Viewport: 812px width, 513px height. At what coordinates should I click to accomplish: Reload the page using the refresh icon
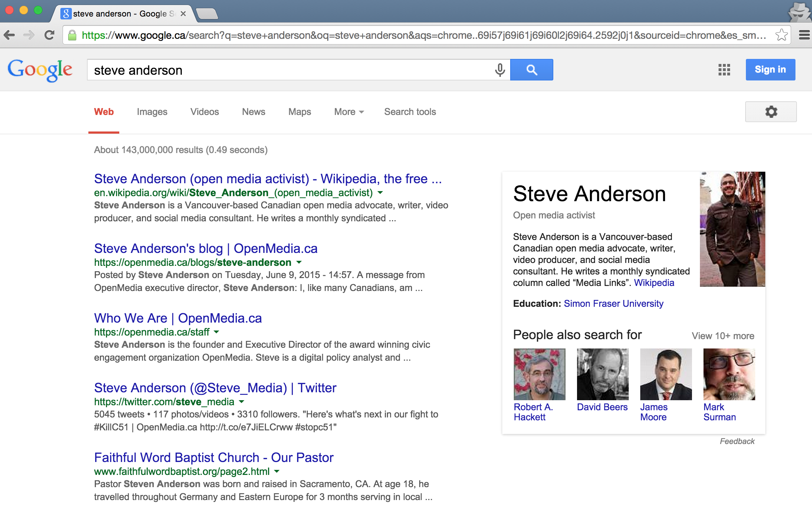(x=50, y=34)
